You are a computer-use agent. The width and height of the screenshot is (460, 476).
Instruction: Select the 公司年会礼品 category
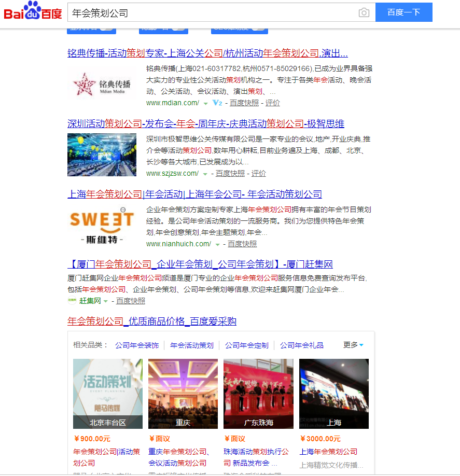302,345
